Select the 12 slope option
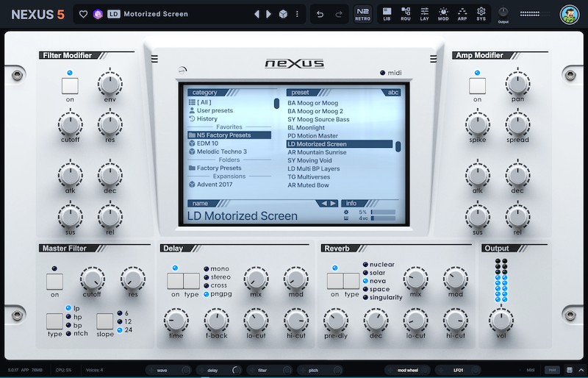Viewport: 588px width, 378px height. pos(124,321)
